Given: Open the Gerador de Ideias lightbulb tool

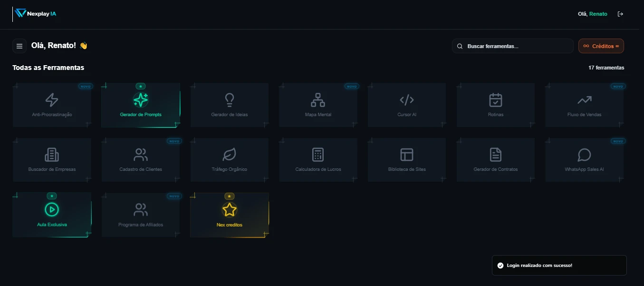Looking at the screenshot, I should tap(230, 100).
